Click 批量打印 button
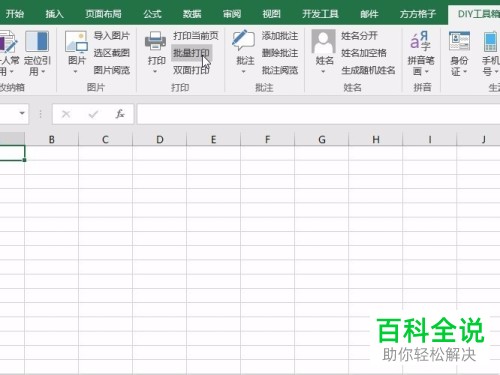The image size is (500, 375). click(191, 53)
